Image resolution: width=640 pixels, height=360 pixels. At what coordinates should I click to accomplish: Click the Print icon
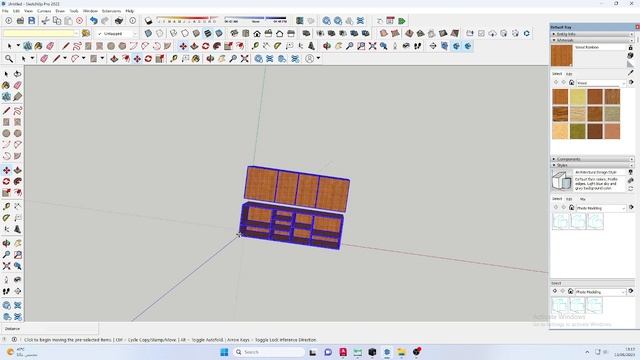pyautogui.click(x=119, y=20)
